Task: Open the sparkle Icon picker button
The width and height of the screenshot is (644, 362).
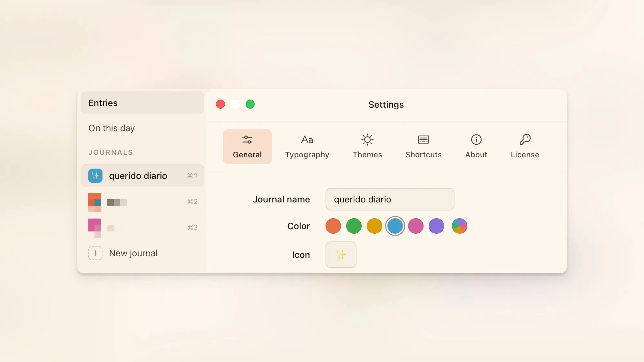Action: pos(341,255)
